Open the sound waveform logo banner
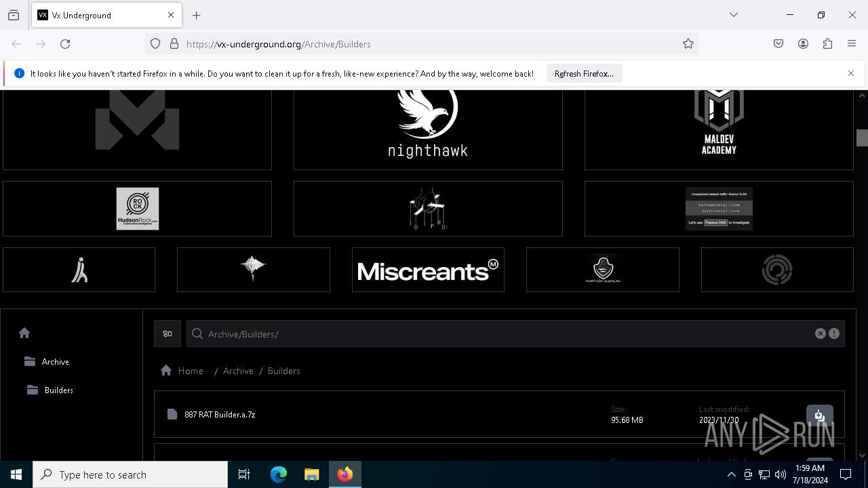Viewport: 868px width, 488px height. click(x=254, y=270)
